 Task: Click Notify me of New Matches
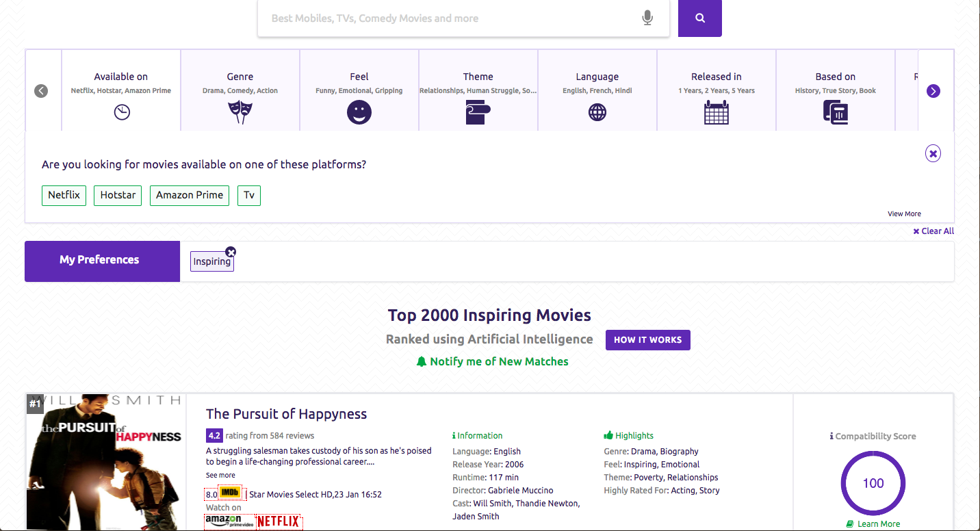pos(499,361)
